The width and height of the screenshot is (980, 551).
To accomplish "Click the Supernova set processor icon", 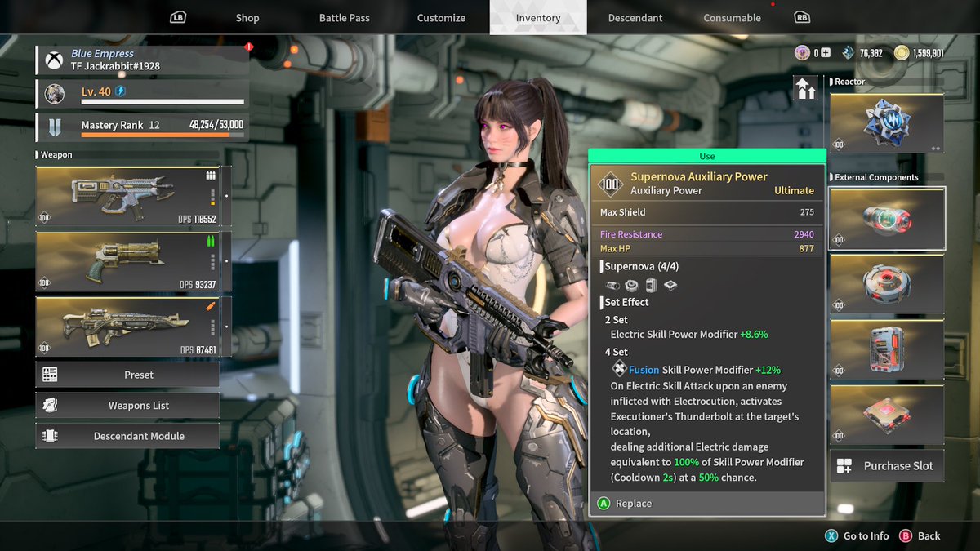I will tap(670, 285).
